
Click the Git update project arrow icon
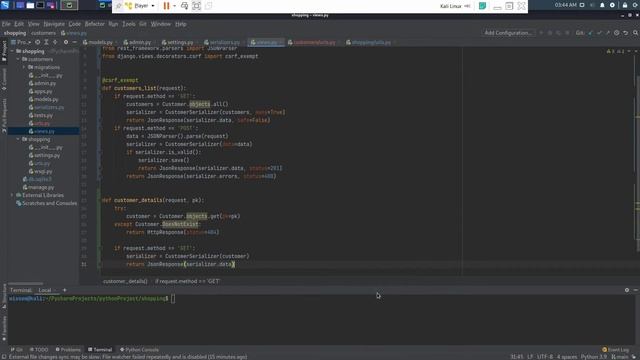coord(590,33)
